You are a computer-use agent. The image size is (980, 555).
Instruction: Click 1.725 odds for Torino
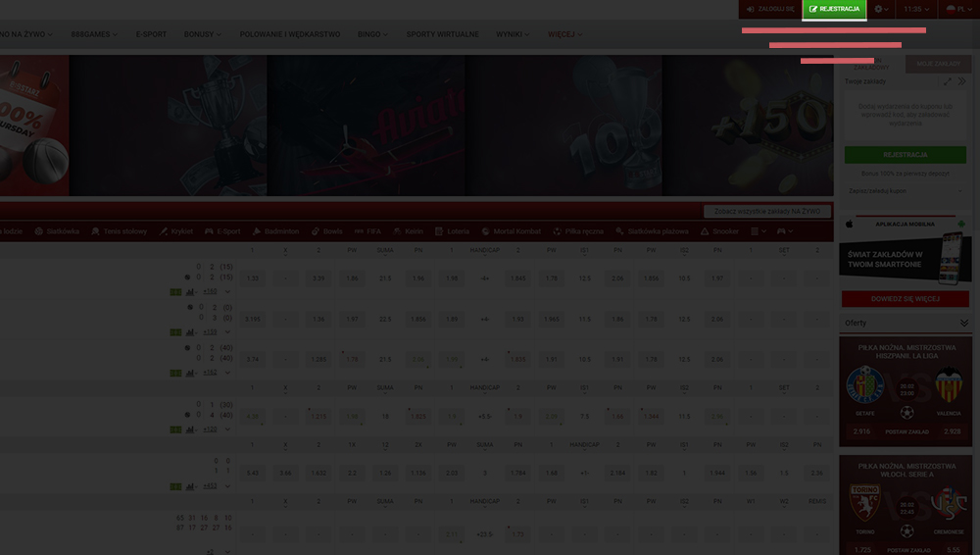click(x=862, y=550)
